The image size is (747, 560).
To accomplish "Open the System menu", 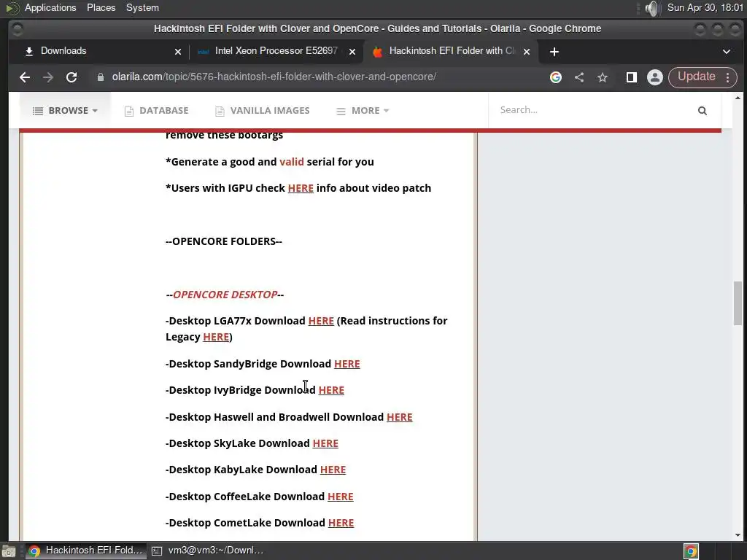I will (142, 7).
